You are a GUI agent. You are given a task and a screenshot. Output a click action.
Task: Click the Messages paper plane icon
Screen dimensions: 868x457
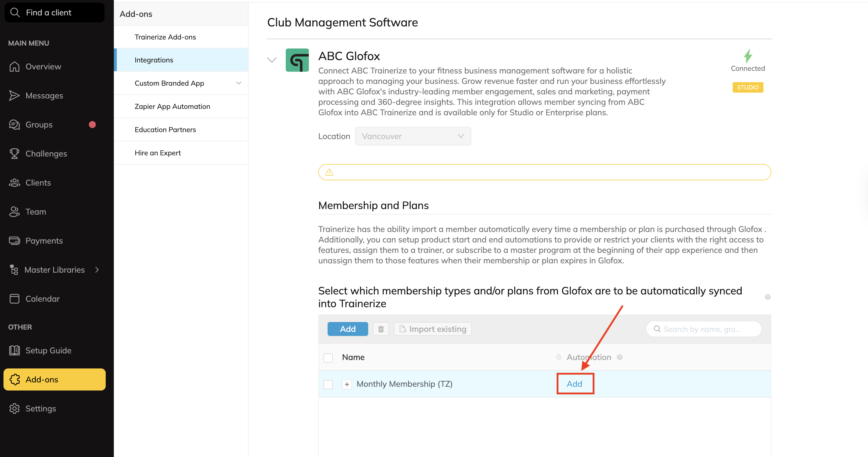pyautogui.click(x=15, y=96)
